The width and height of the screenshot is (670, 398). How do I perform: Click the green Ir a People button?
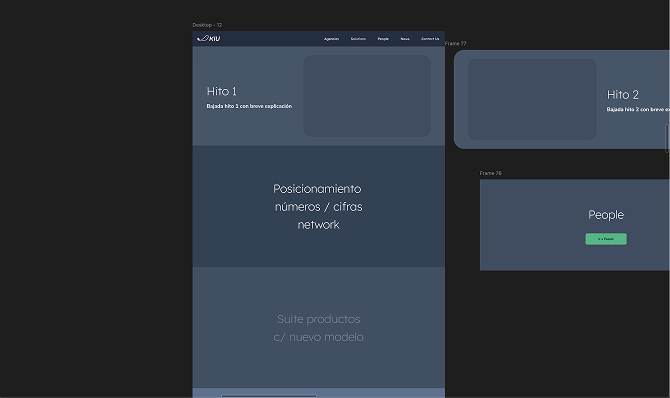pyautogui.click(x=606, y=239)
